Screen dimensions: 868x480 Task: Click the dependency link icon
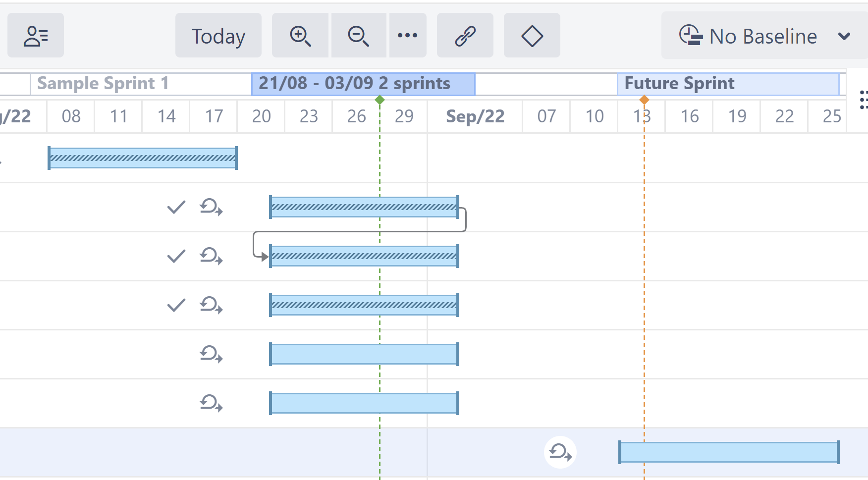point(465,36)
